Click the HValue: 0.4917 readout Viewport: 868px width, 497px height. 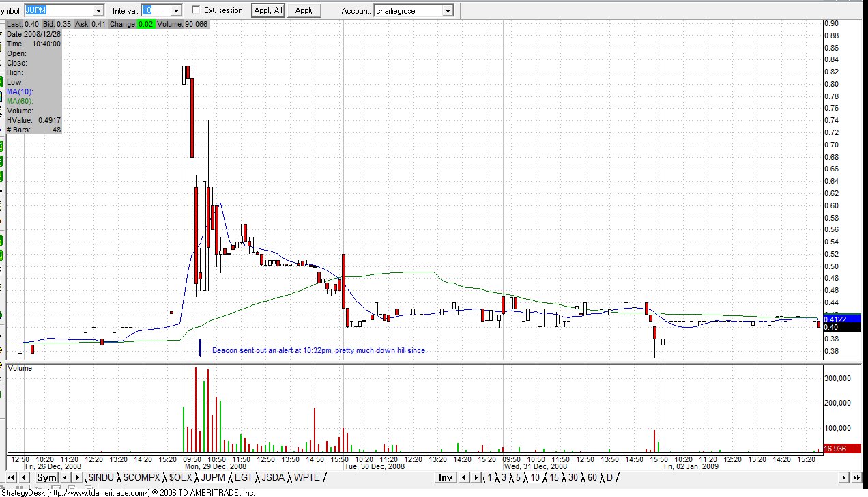33,120
